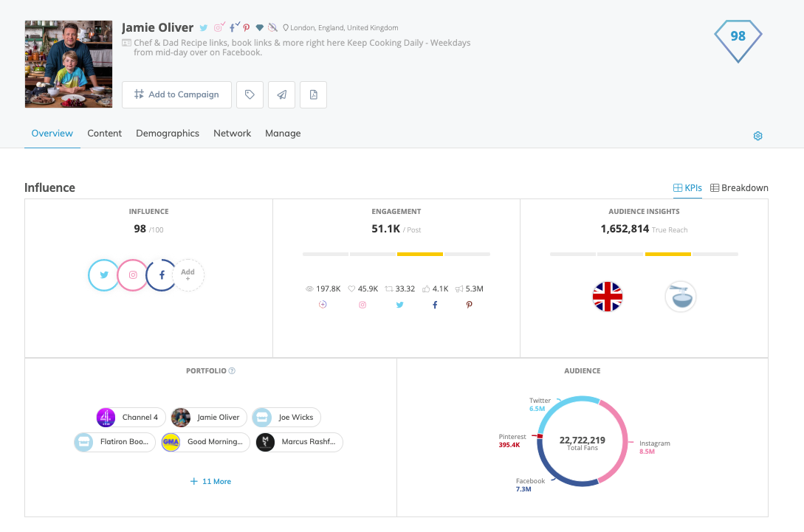Open the Network tab

(x=233, y=134)
